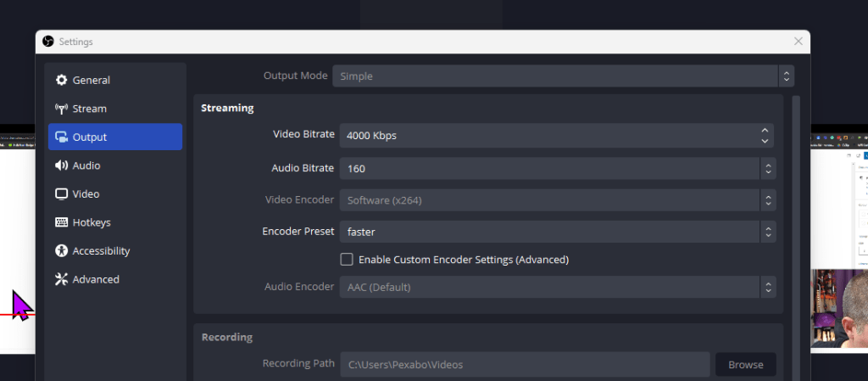
Task: Close the Settings window
Action: (798, 42)
